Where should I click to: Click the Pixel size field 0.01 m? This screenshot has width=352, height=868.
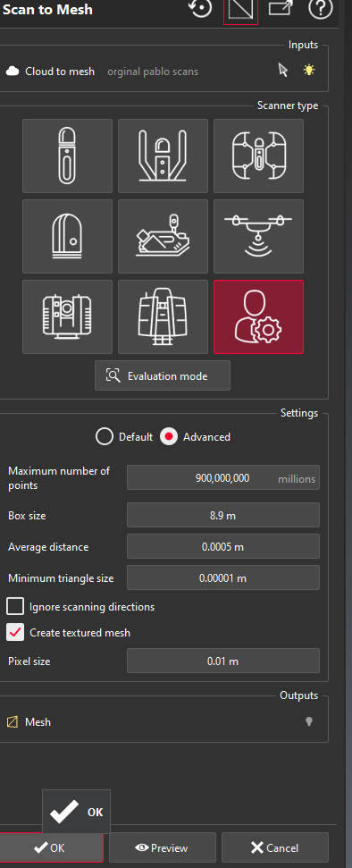pos(223,661)
